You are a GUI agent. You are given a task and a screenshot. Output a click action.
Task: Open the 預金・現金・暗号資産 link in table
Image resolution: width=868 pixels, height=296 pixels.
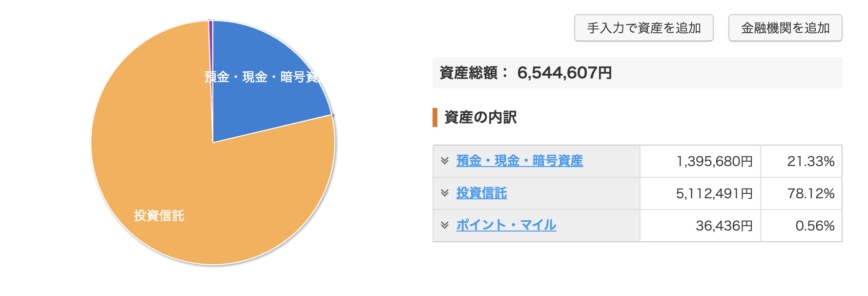coord(519,161)
